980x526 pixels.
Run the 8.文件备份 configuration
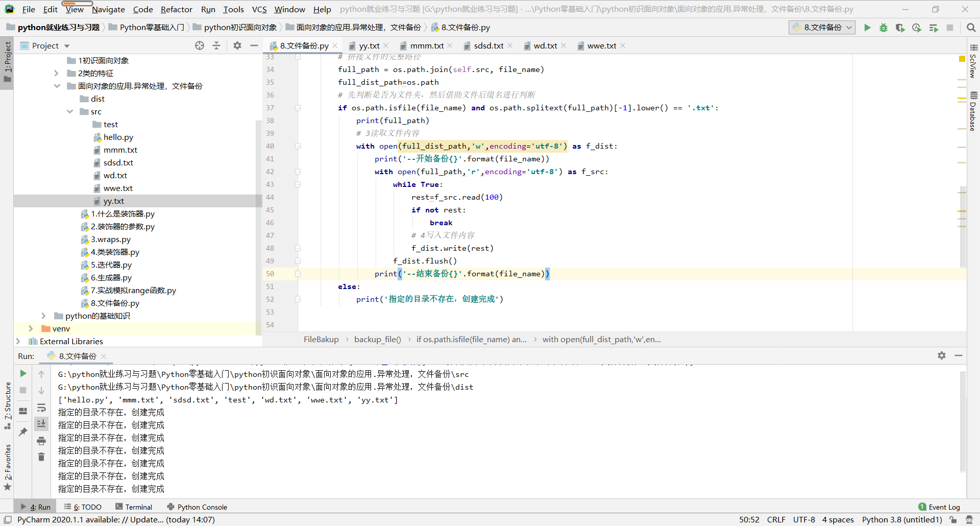867,28
